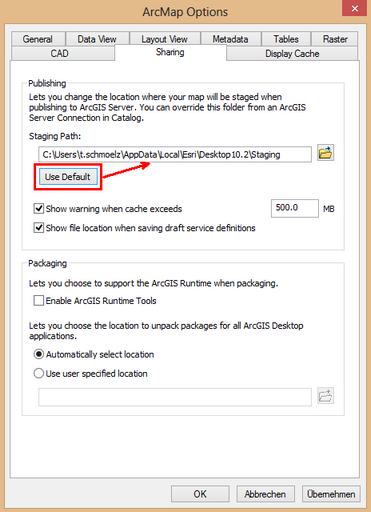The image size is (371, 512).
Task: Click the Packaging group label
Action: pos(47,263)
